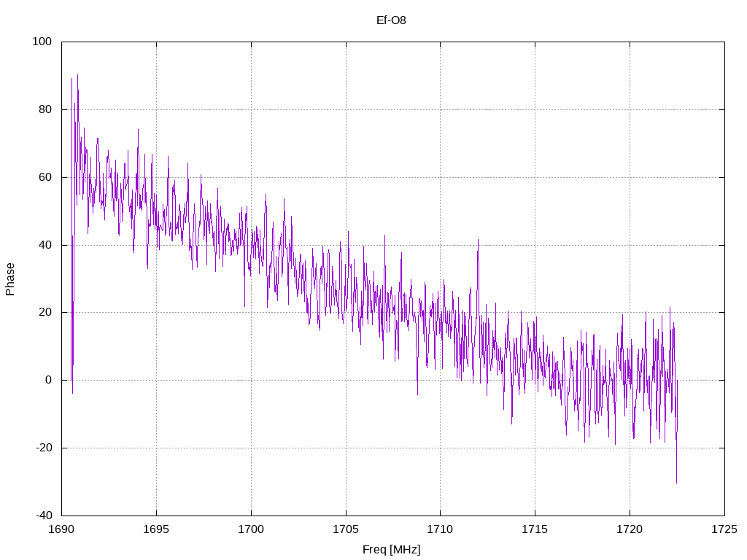The image size is (747, 560).
Task: Click the y-axis tick label 100
Action: (x=42, y=42)
